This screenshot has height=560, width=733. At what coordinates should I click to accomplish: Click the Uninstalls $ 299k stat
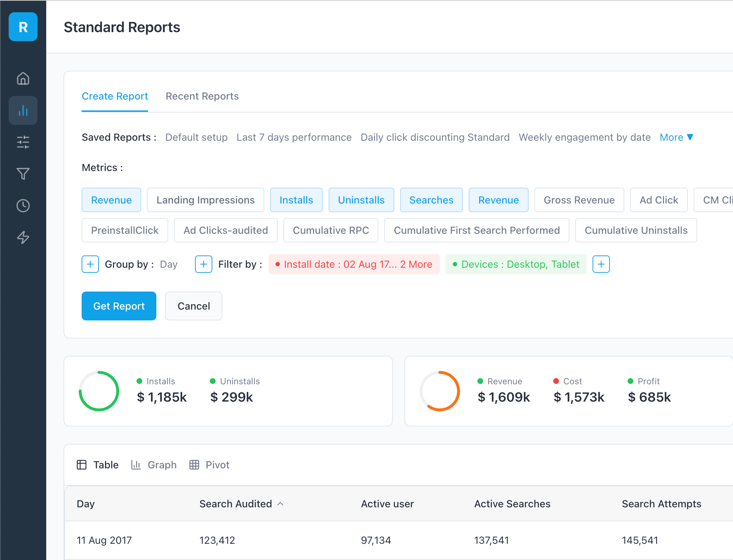pyautogui.click(x=235, y=390)
